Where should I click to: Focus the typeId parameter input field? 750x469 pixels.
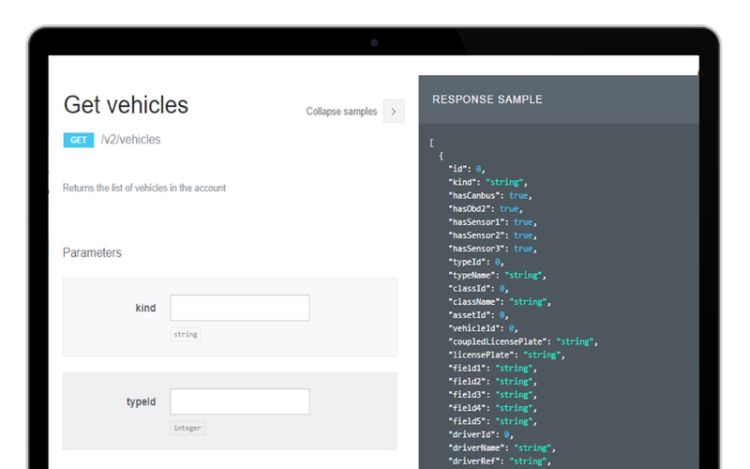pos(239,402)
